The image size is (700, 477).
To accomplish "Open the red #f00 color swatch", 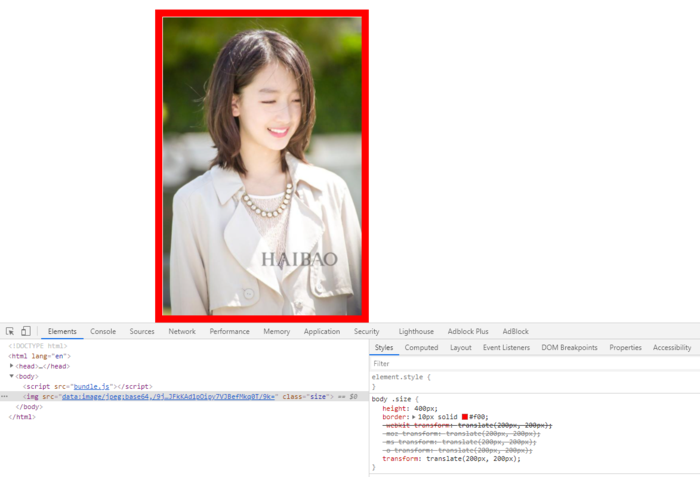I will pyautogui.click(x=465, y=417).
